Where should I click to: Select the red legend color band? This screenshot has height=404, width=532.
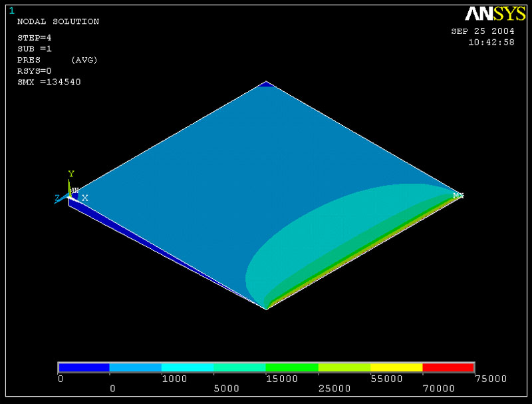(x=448, y=367)
